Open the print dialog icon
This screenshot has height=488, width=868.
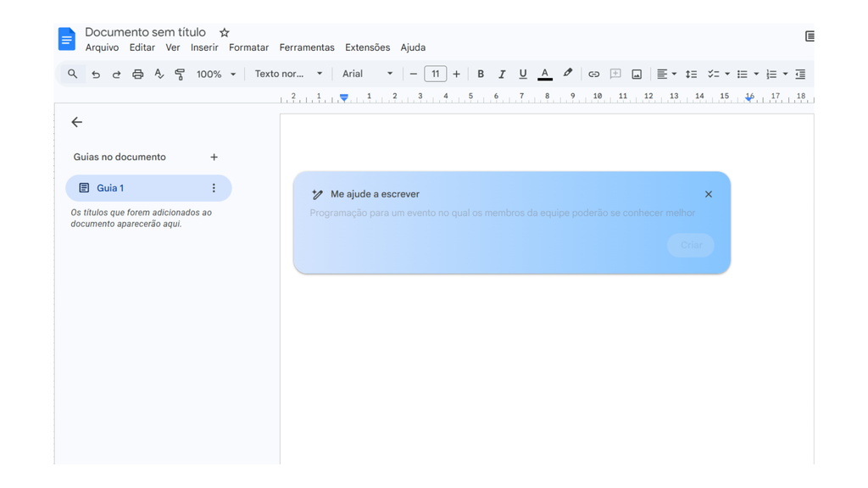click(136, 74)
